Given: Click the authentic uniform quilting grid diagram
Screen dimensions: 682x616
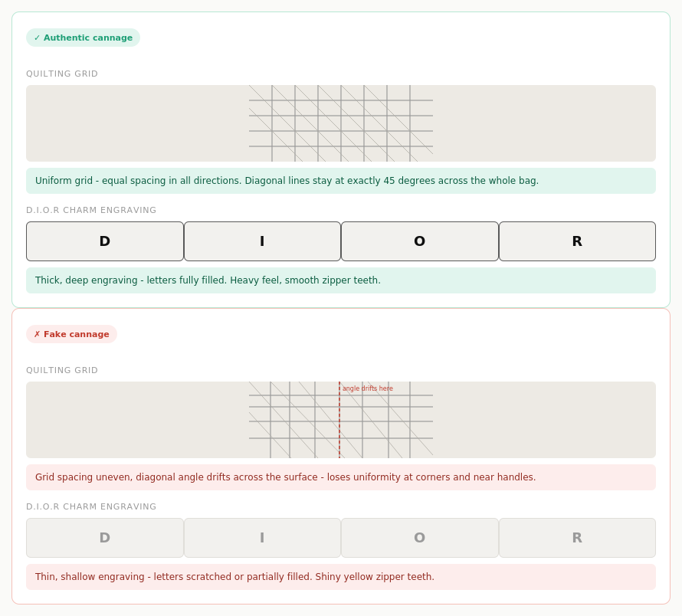Looking at the screenshot, I should coord(341,123).
